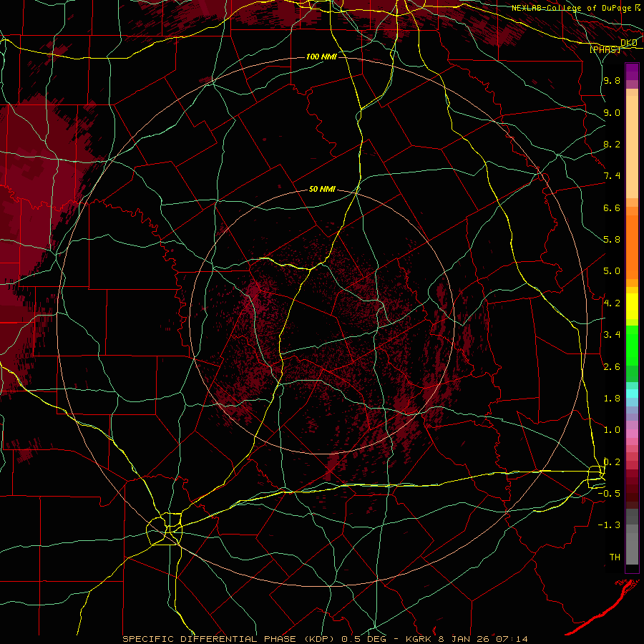This screenshot has width=644, height=644.
Task: Click the 8 JAN 26 07:14 timestamp
Action: tap(483, 639)
